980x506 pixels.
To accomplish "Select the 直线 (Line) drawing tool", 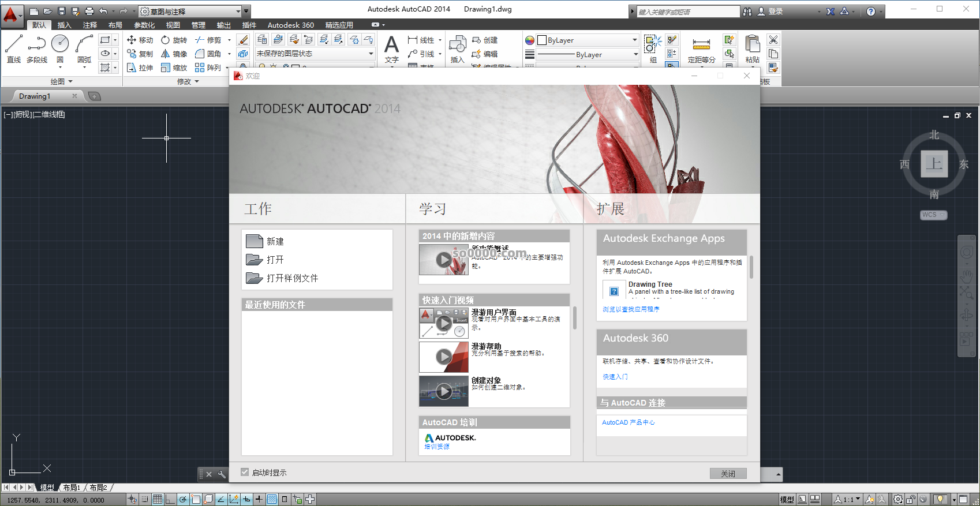I will point(14,47).
